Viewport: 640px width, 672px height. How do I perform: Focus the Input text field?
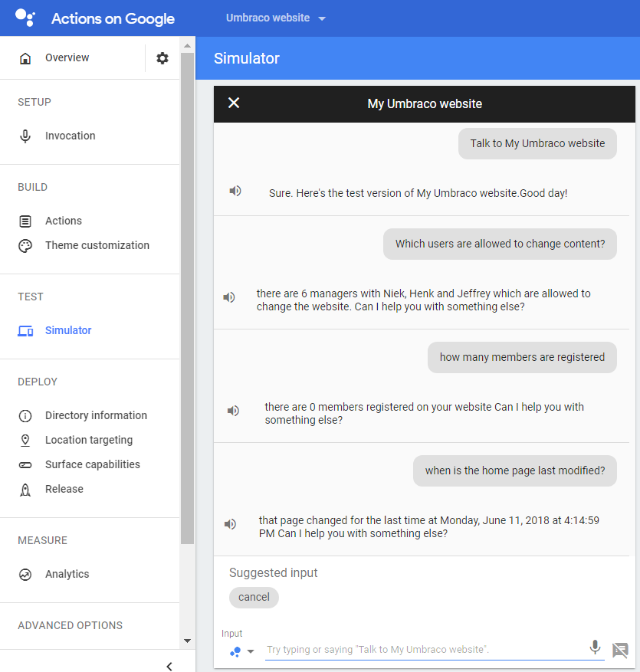click(x=425, y=650)
